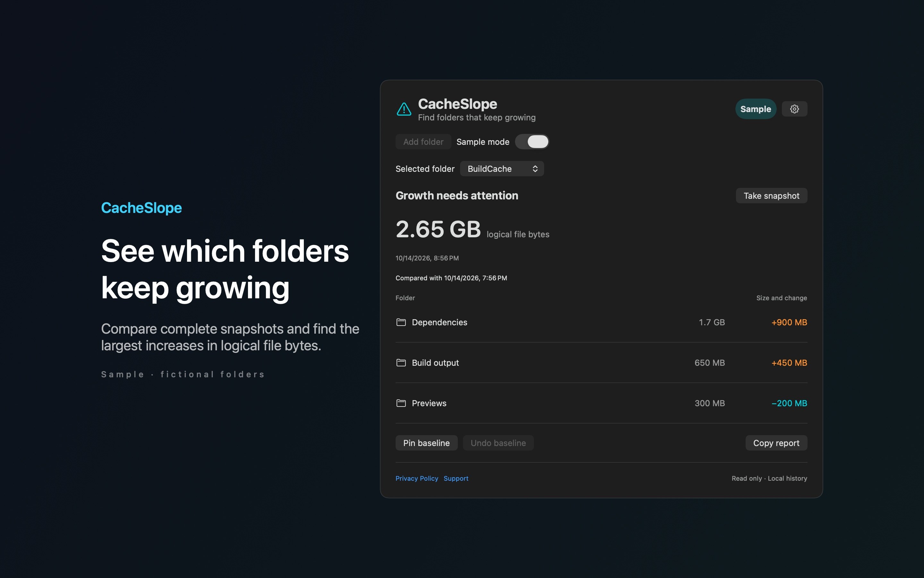The image size is (924, 578).
Task: Pin the current baseline
Action: [x=426, y=443]
